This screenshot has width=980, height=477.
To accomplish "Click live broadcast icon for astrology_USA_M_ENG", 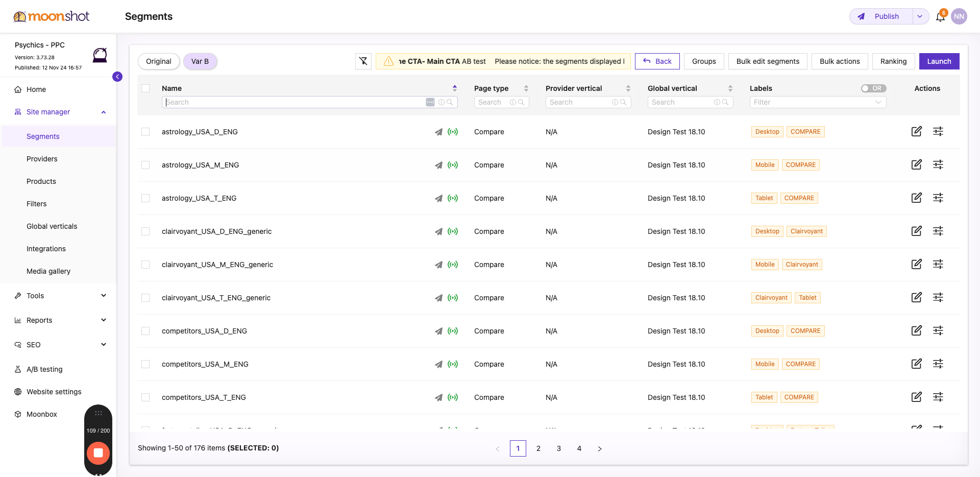I will pyautogui.click(x=453, y=165).
